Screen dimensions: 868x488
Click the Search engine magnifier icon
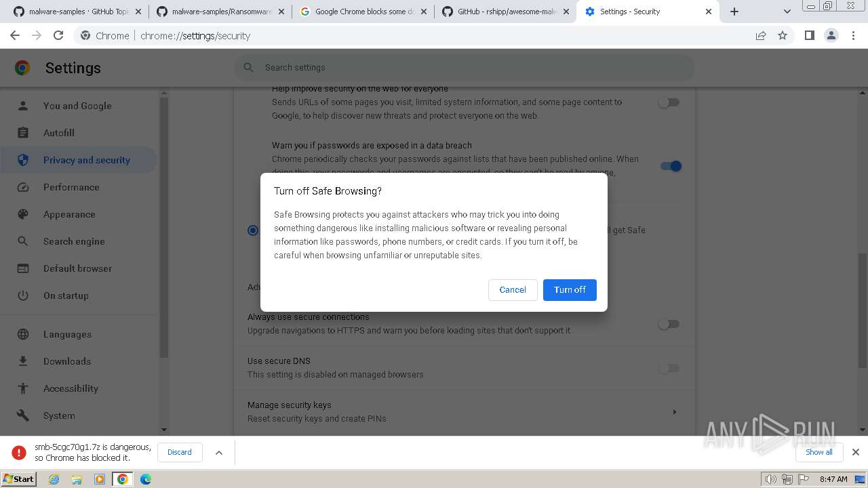pyautogui.click(x=23, y=241)
